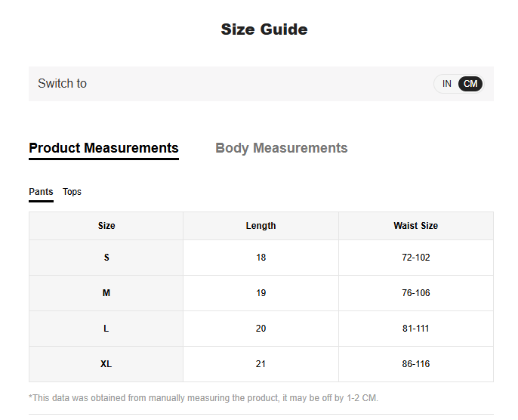
Task: Click the Size column header
Action: click(106, 226)
